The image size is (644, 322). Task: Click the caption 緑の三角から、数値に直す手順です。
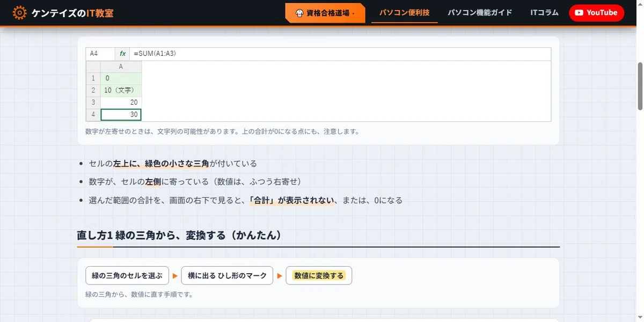(139, 294)
